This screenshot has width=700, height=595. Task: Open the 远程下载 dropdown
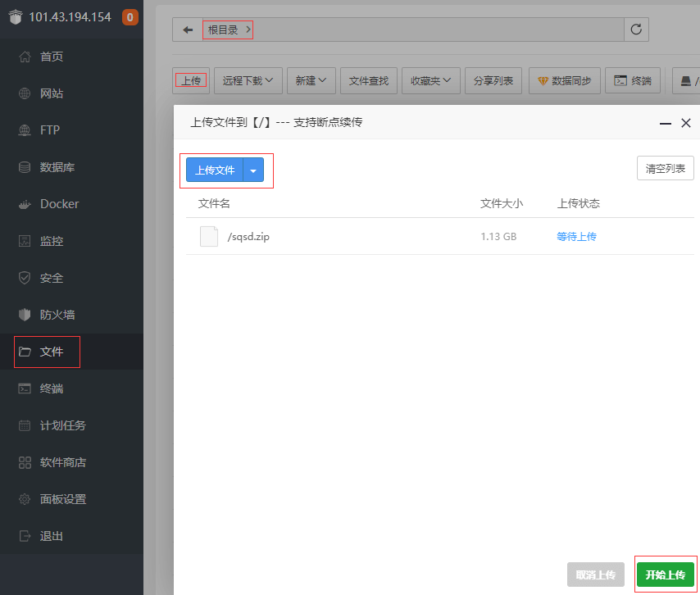pyautogui.click(x=248, y=80)
